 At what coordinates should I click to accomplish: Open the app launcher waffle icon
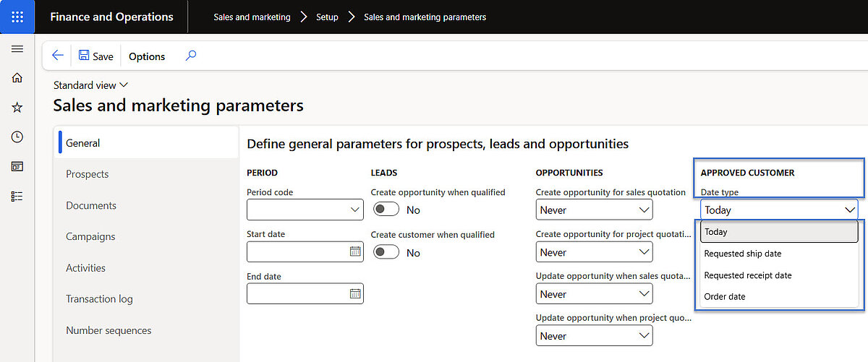[x=17, y=17]
